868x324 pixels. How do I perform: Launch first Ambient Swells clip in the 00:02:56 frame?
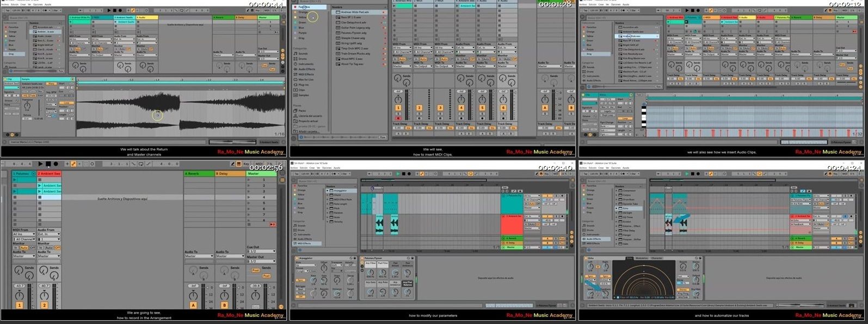40,186
